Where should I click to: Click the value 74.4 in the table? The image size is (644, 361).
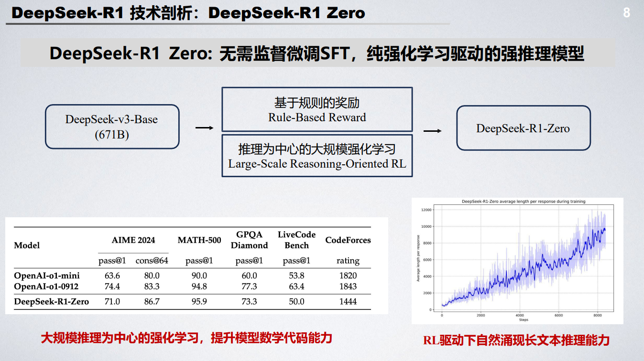pos(112,287)
